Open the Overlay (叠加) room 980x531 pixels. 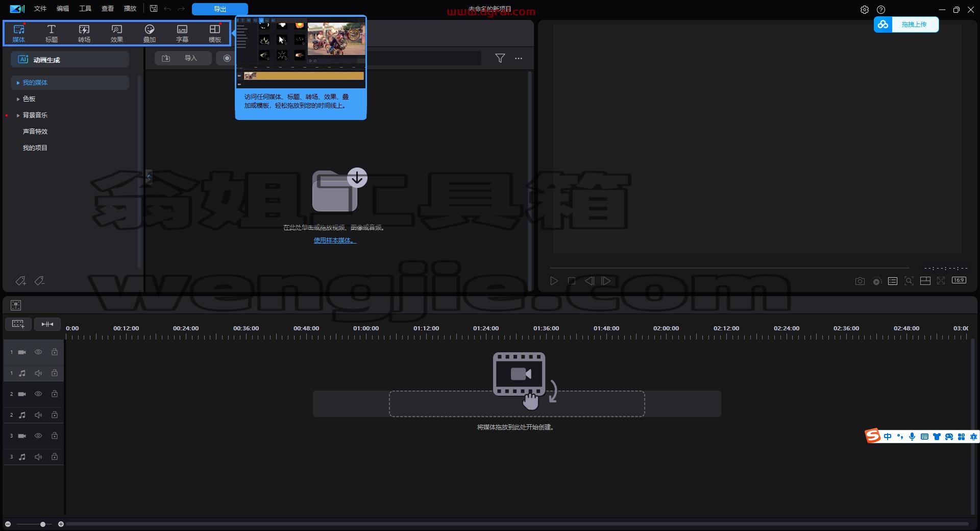150,33
